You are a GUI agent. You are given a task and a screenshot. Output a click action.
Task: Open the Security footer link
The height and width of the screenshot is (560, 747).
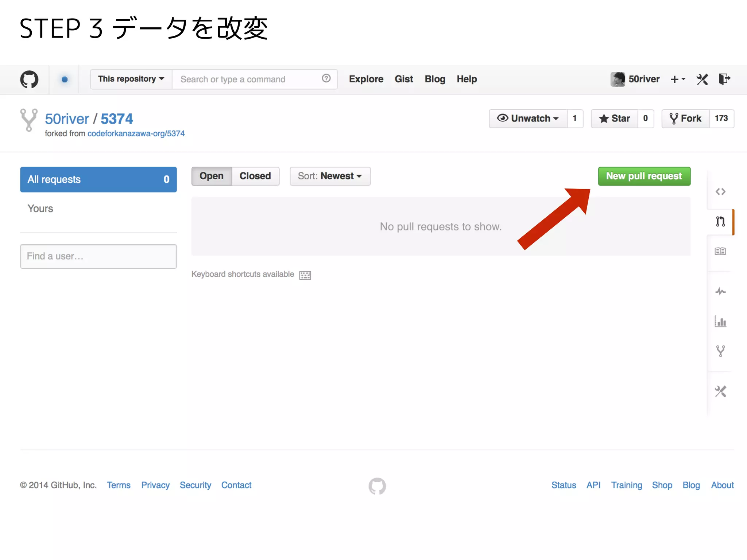pyautogui.click(x=196, y=485)
